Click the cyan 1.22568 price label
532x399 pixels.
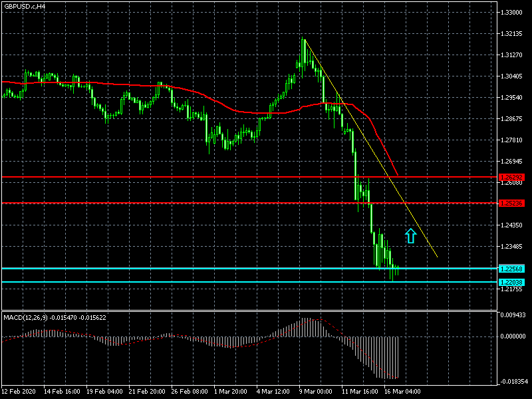pos(512,269)
